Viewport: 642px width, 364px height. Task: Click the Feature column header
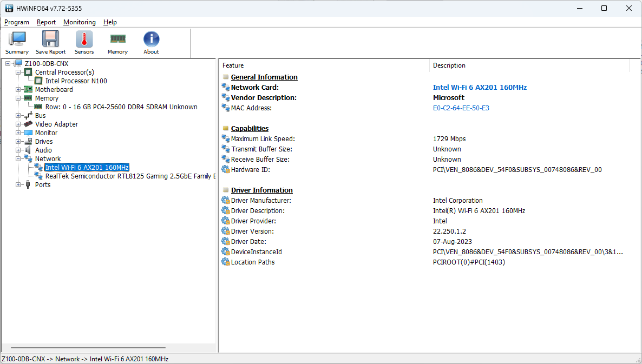(324, 65)
